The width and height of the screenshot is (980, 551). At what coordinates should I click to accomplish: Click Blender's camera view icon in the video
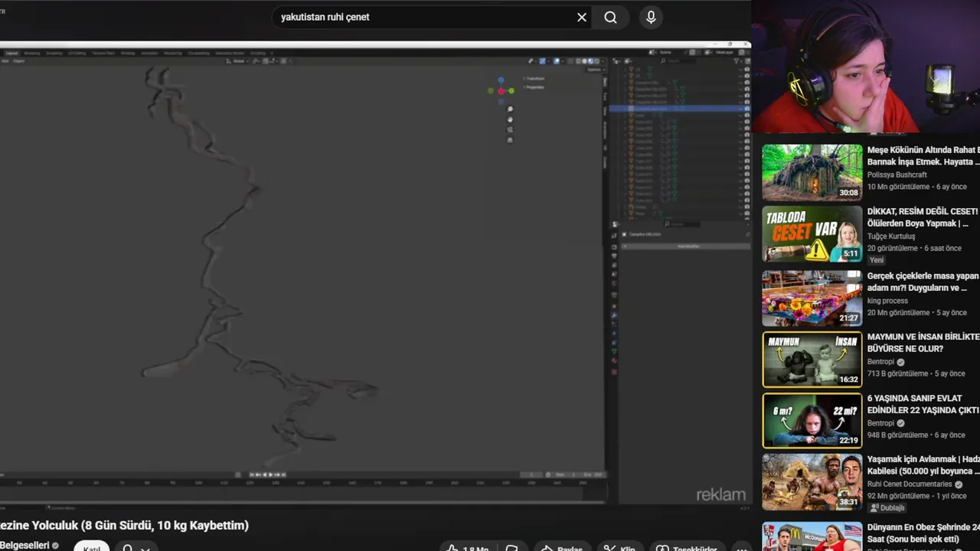[x=510, y=129]
